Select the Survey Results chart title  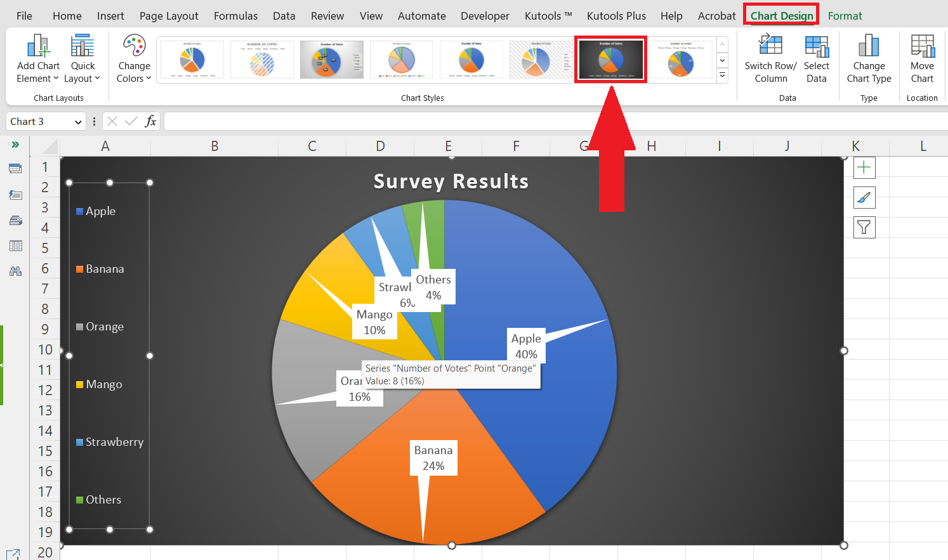point(451,182)
